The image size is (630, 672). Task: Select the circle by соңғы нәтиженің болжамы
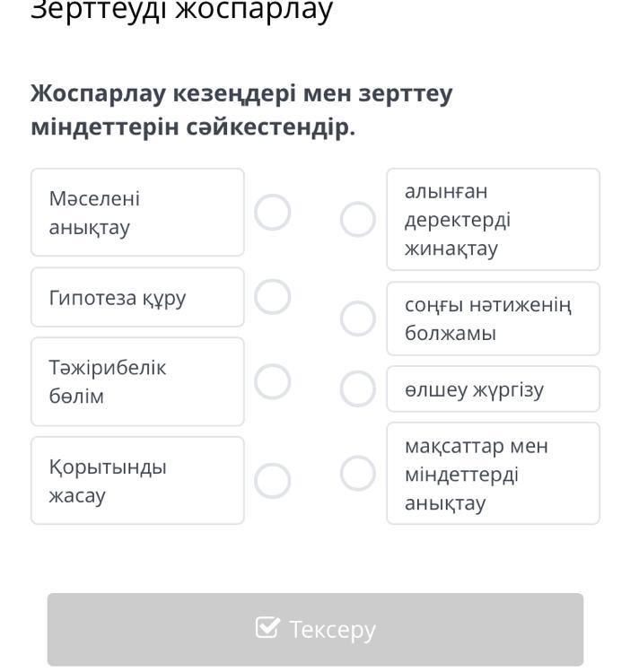click(357, 319)
